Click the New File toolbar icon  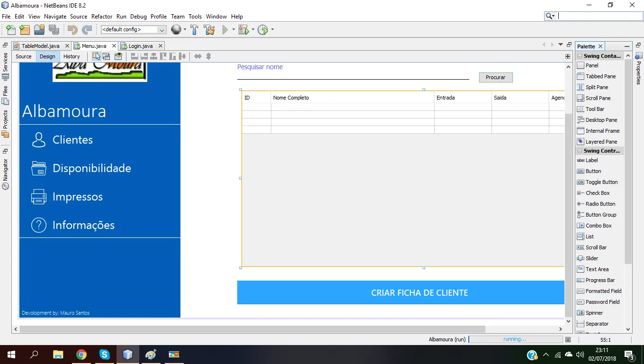click(10, 30)
